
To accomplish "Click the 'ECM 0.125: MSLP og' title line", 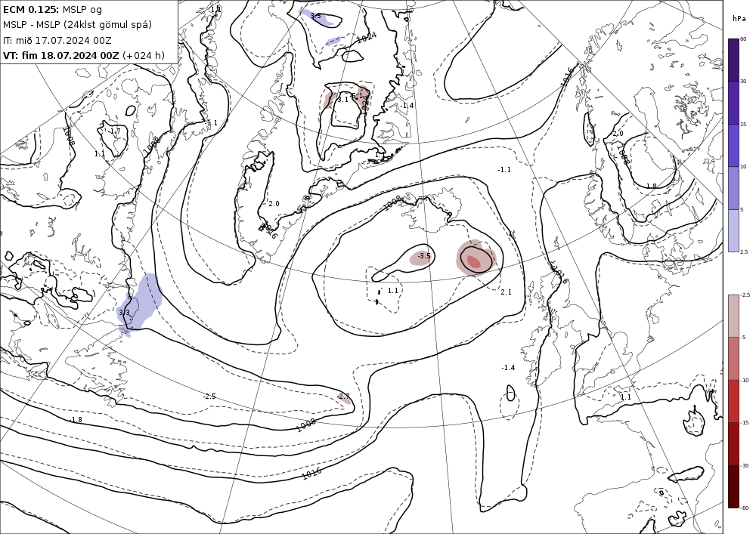I will point(53,9).
